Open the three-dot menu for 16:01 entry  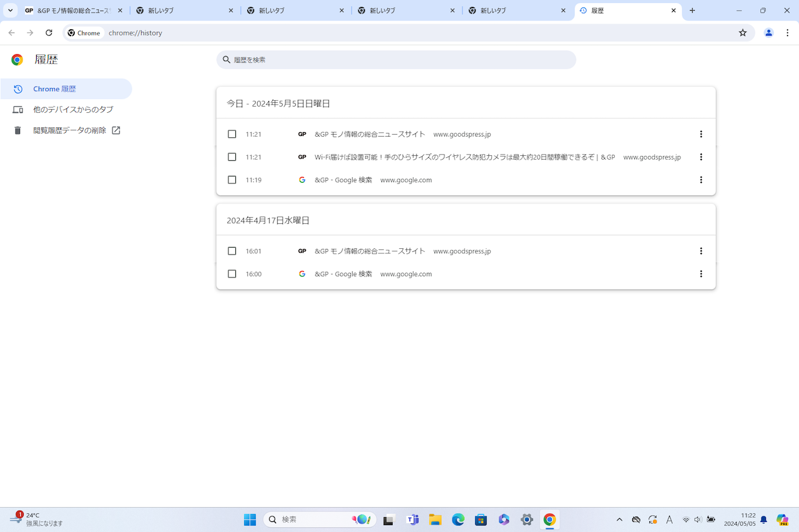701,251
